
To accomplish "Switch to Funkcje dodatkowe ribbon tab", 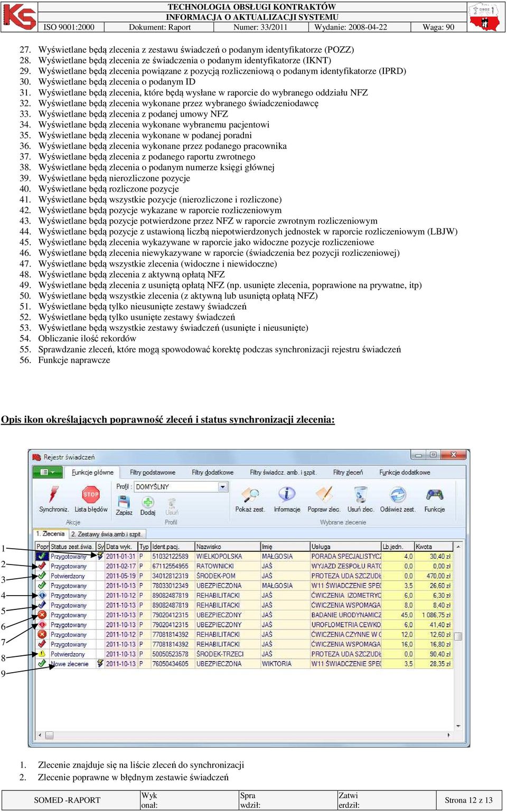I will point(405,473).
